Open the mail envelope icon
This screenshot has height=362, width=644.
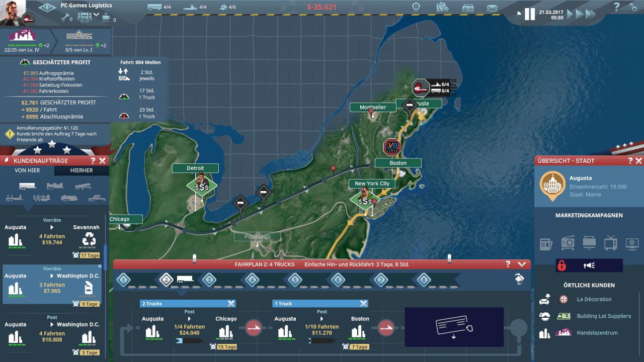(x=492, y=8)
